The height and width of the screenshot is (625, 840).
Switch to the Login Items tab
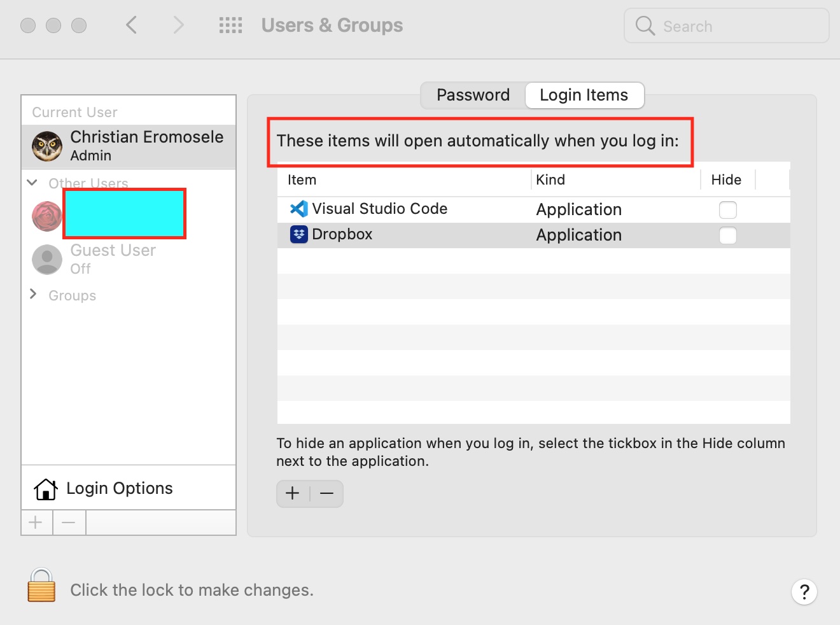point(584,95)
